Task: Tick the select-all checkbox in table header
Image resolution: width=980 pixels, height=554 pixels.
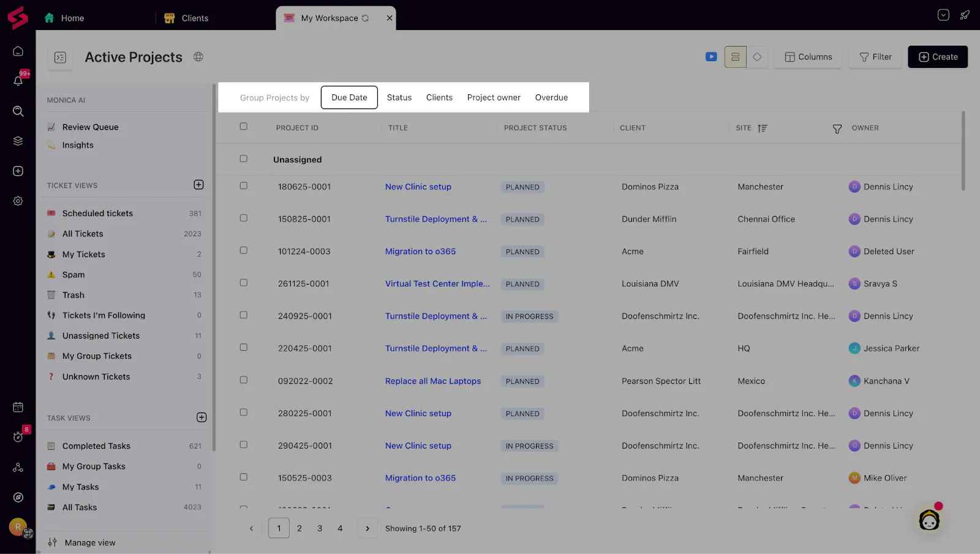Action: click(x=244, y=127)
